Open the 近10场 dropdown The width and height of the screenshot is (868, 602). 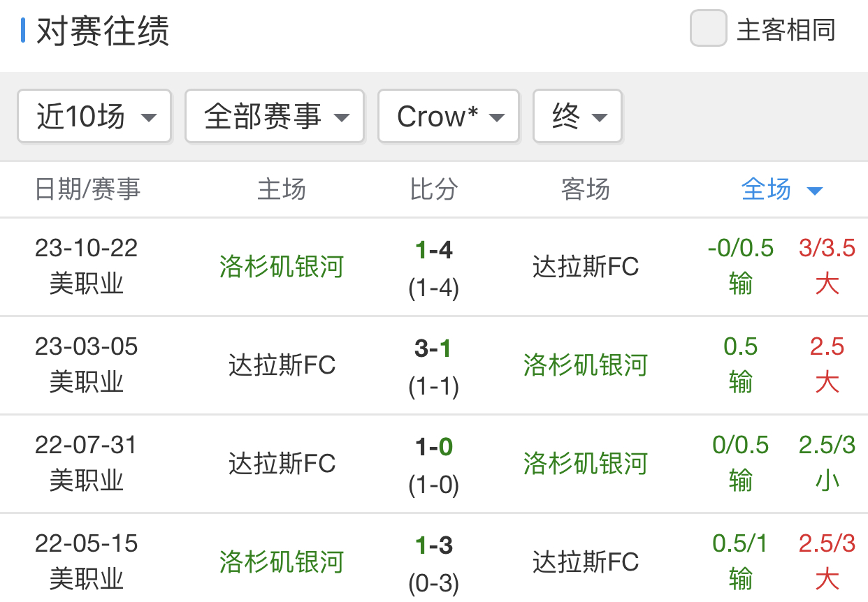[94, 117]
